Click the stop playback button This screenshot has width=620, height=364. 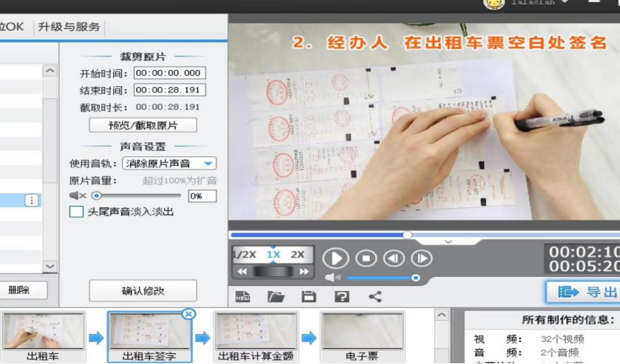click(365, 258)
